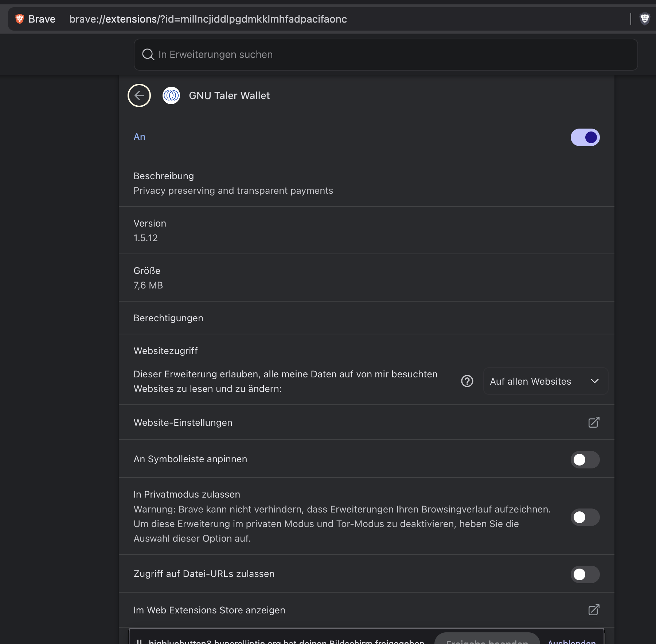The height and width of the screenshot is (644, 656).
Task: Focus the In Erweiterungen suchen field
Action: tap(386, 55)
